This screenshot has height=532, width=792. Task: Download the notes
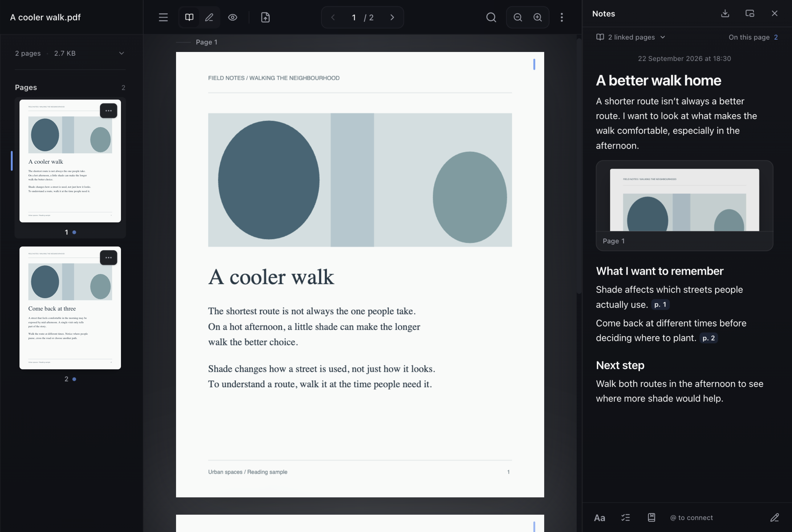(725, 14)
